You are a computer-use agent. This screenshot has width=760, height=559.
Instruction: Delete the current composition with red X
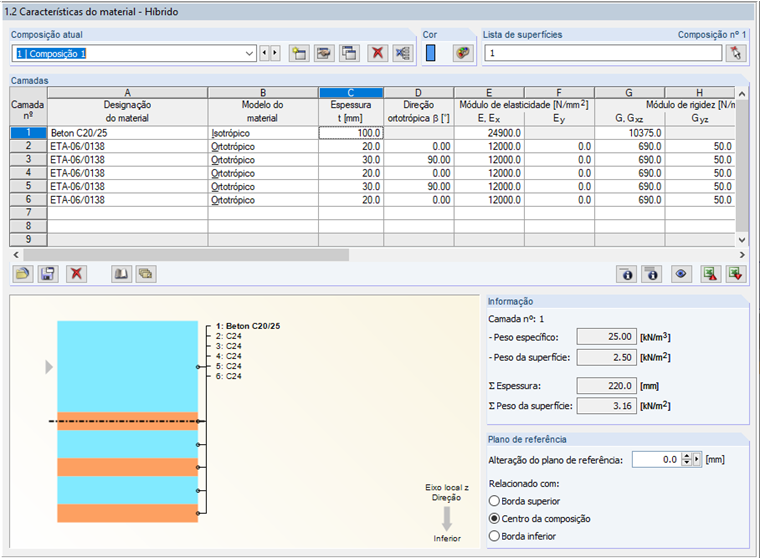coord(377,53)
